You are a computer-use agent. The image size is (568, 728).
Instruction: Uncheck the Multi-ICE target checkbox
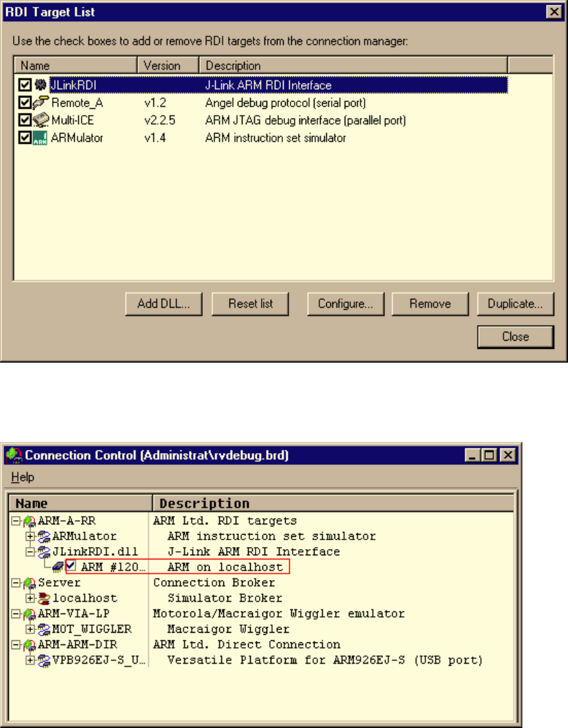[25, 120]
